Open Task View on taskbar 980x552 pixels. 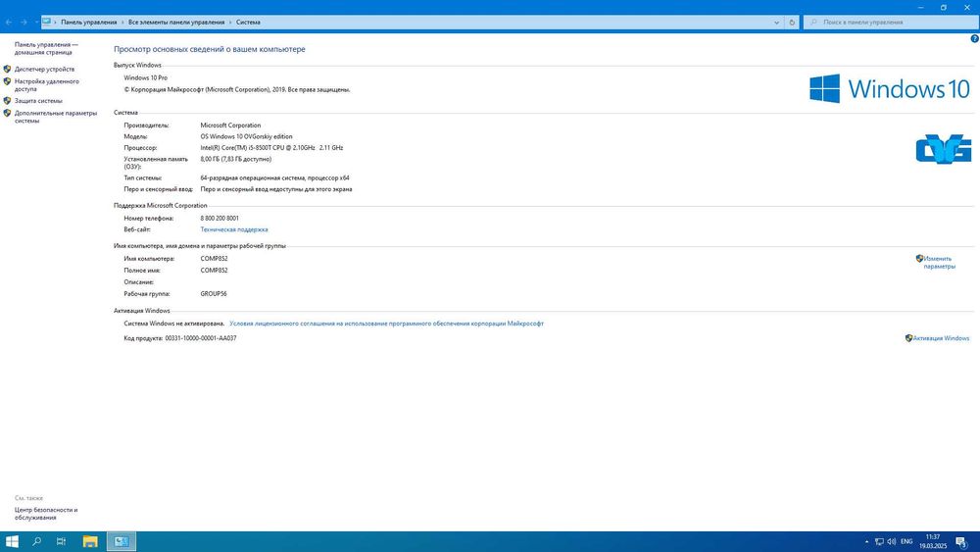(61, 541)
